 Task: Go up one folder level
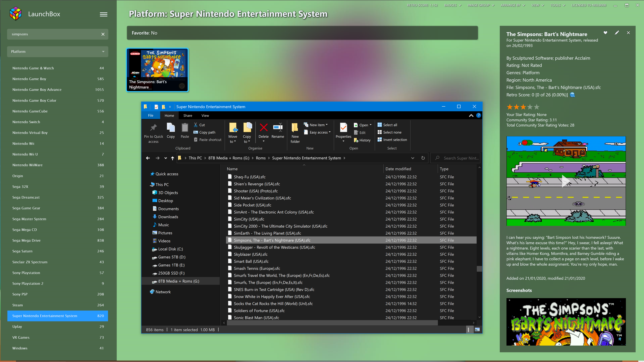173,158
